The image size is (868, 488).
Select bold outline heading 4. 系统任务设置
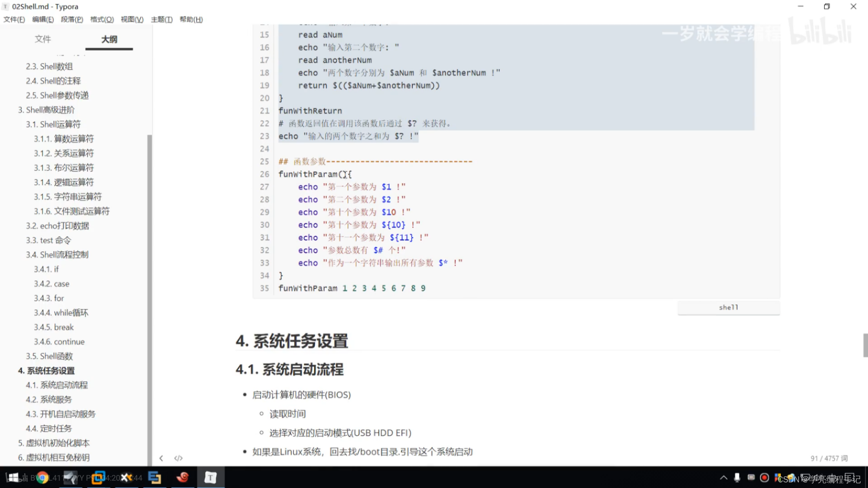click(x=46, y=371)
